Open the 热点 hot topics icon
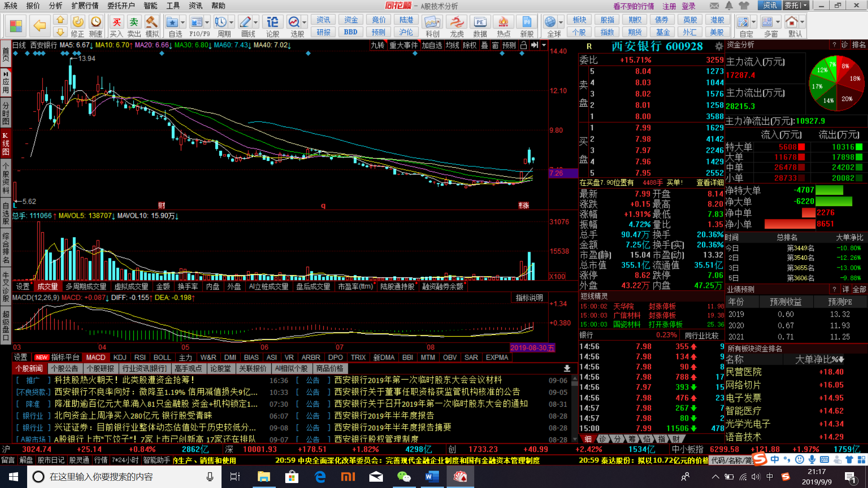This screenshot has height=488, width=868. coord(504,26)
